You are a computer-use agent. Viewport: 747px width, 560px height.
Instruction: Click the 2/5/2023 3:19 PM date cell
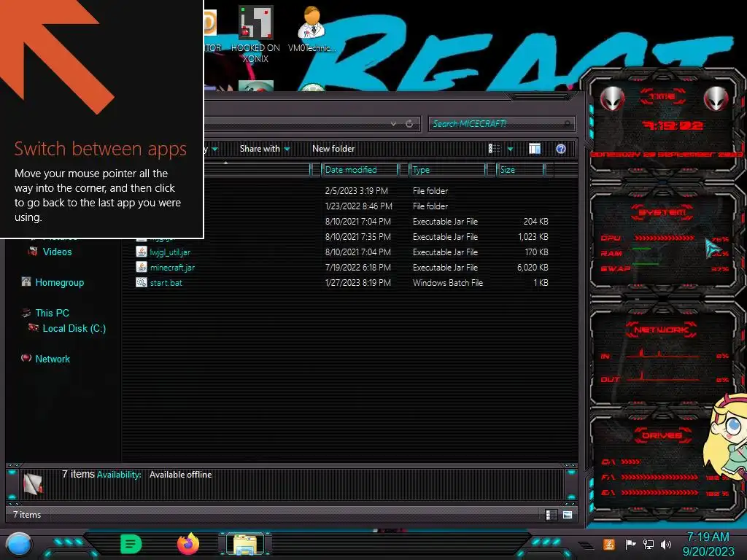[356, 191]
